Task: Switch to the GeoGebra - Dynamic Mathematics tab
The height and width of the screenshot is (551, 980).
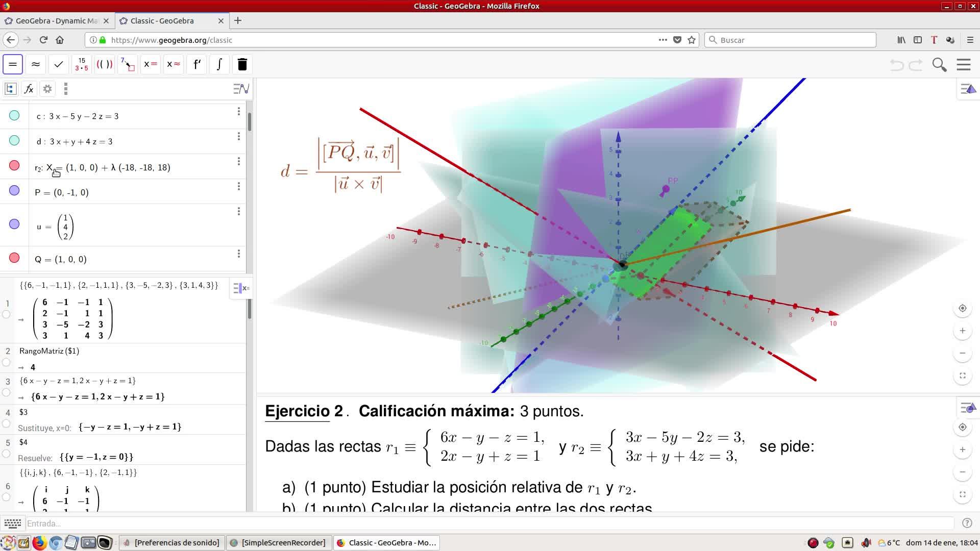Action: click(x=56, y=21)
